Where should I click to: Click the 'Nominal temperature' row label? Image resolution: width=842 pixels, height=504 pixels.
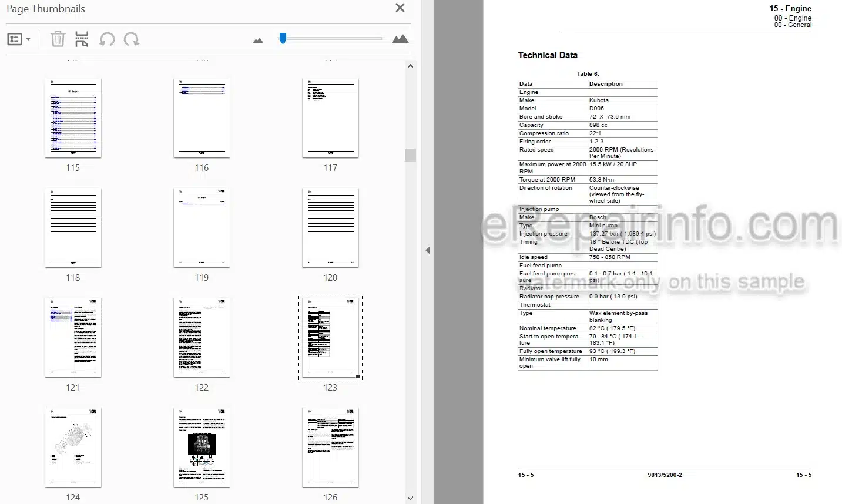click(548, 328)
